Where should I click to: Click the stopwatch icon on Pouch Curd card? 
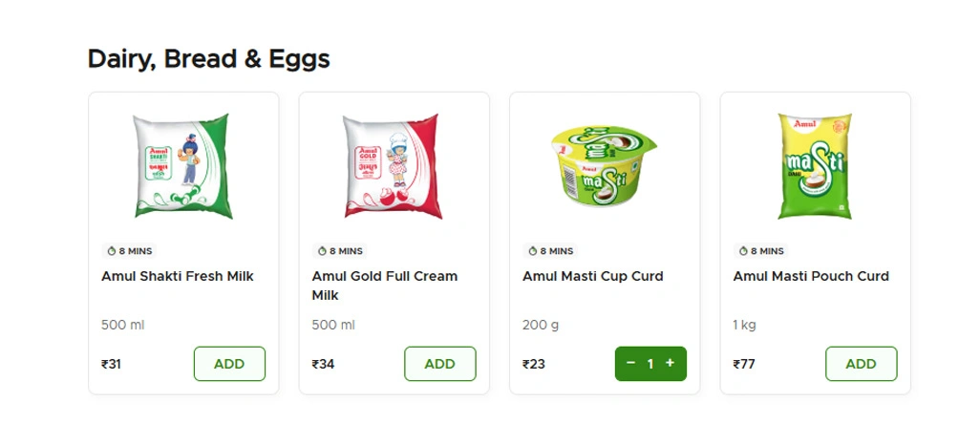coord(743,251)
